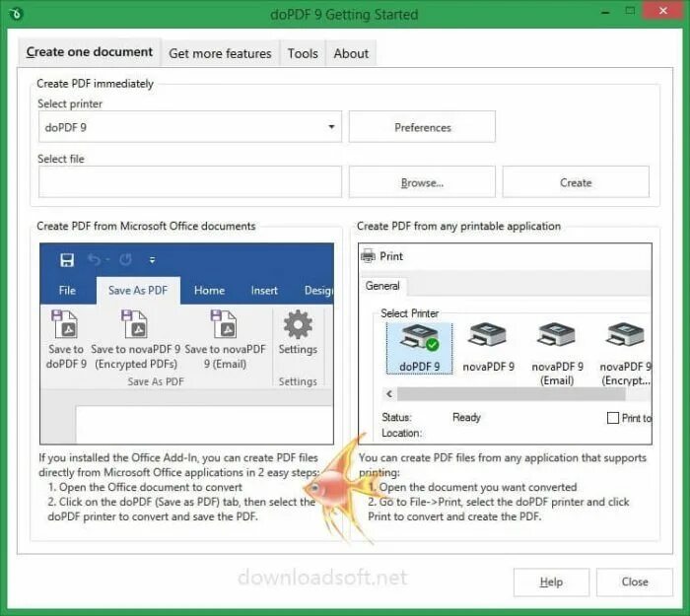Screen dimensions: 690x616
Task: Close the window with the red X
Action: click(663, 11)
